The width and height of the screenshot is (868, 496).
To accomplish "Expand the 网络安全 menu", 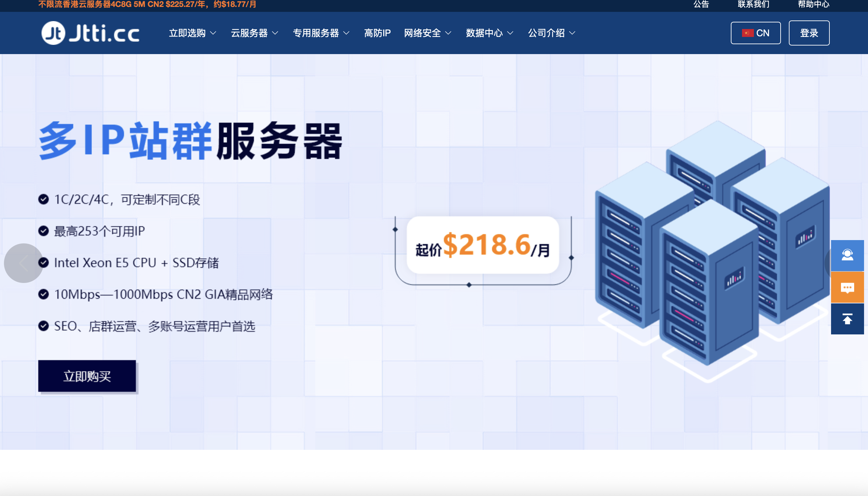I will [x=427, y=33].
